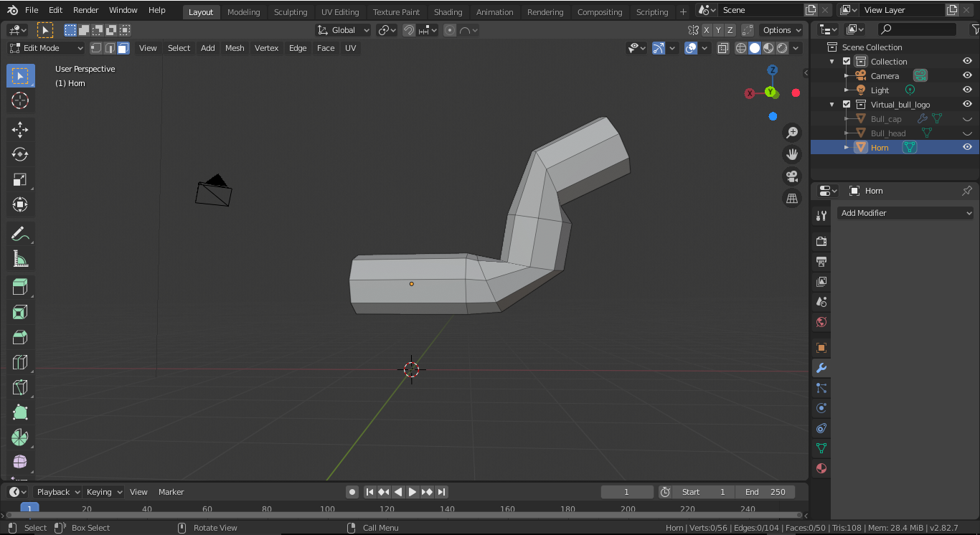Toggle X axis mirror
Screen dimensions: 980x535
click(707, 30)
